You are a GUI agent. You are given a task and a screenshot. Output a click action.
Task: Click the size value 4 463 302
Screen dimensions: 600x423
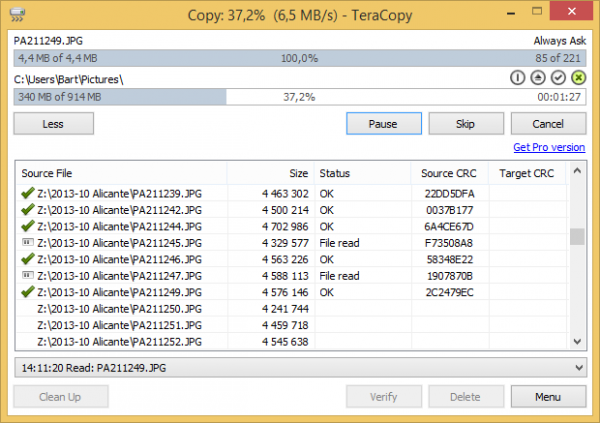(285, 194)
